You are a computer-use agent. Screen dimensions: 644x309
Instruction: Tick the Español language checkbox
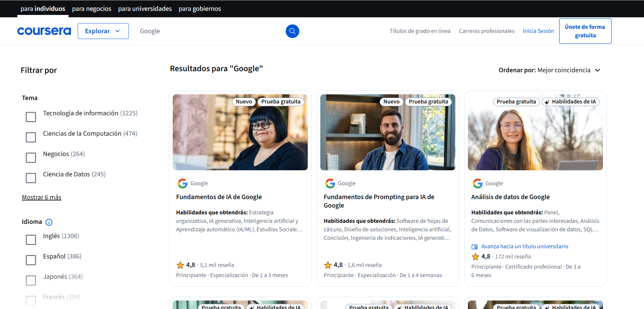(31, 260)
